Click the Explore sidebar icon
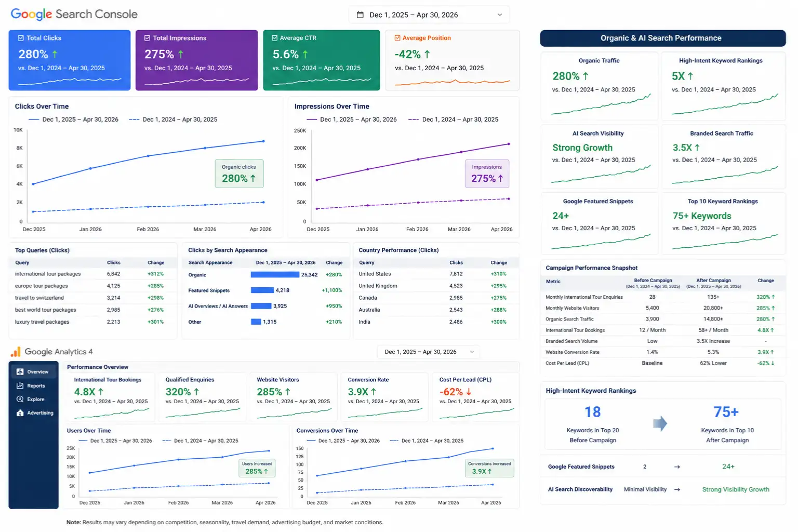 coord(20,400)
